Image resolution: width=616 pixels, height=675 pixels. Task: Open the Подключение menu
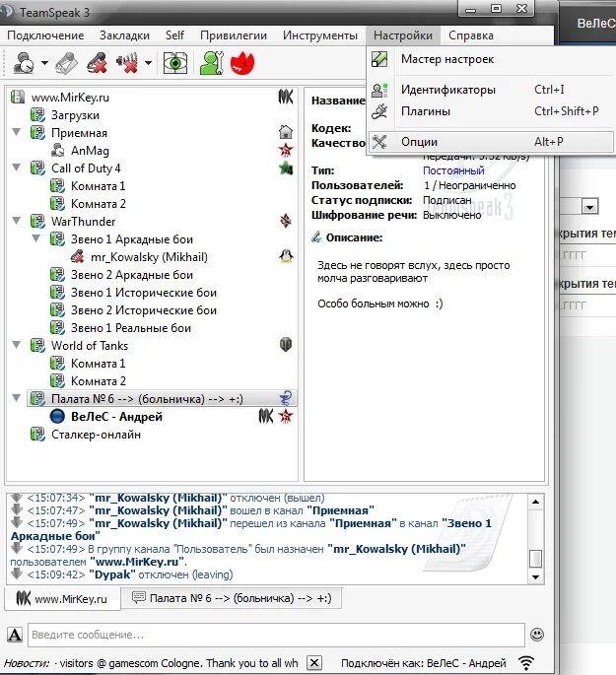[45, 35]
